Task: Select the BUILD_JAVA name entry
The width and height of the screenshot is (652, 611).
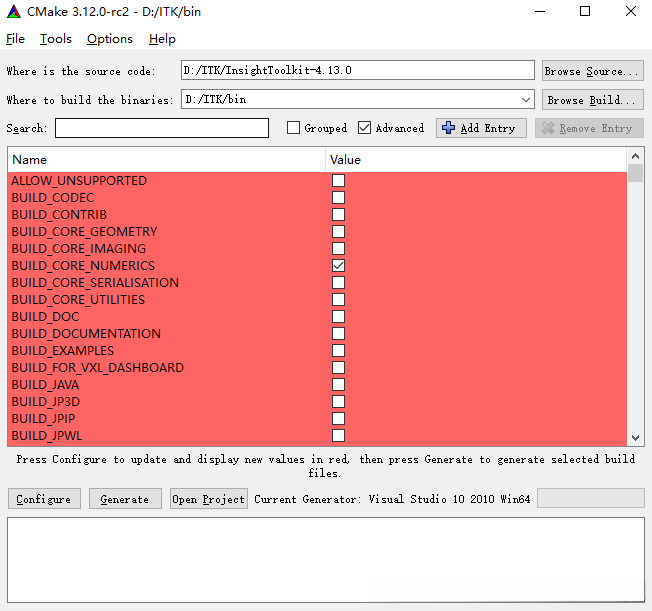Action: (x=45, y=385)
